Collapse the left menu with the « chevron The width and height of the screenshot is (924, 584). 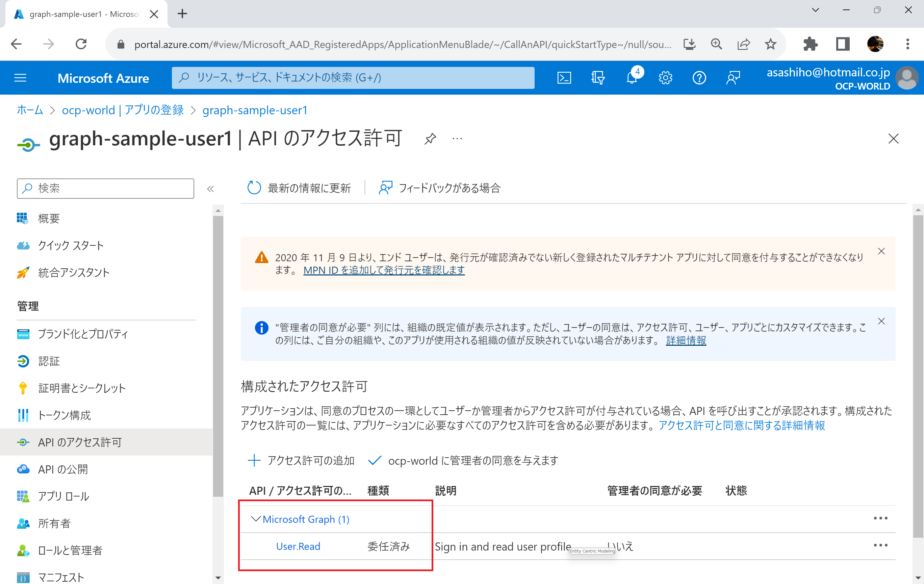(211, 188)
